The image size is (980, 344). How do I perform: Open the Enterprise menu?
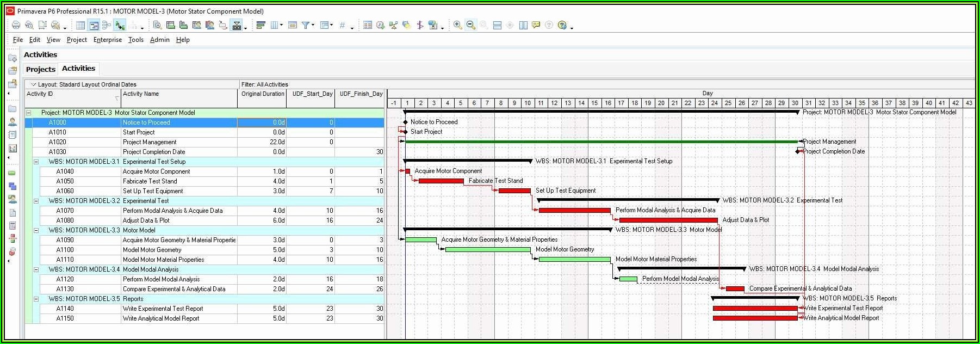(x=107, y=40)
